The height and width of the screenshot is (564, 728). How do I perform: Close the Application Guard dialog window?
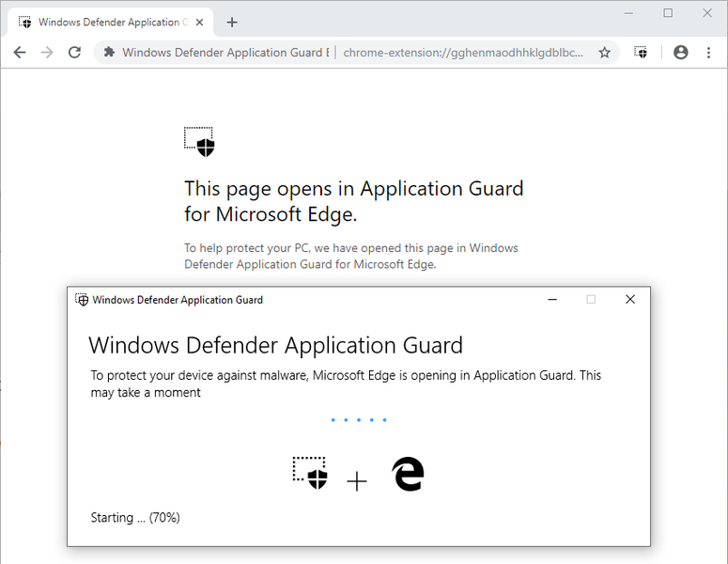630,300
